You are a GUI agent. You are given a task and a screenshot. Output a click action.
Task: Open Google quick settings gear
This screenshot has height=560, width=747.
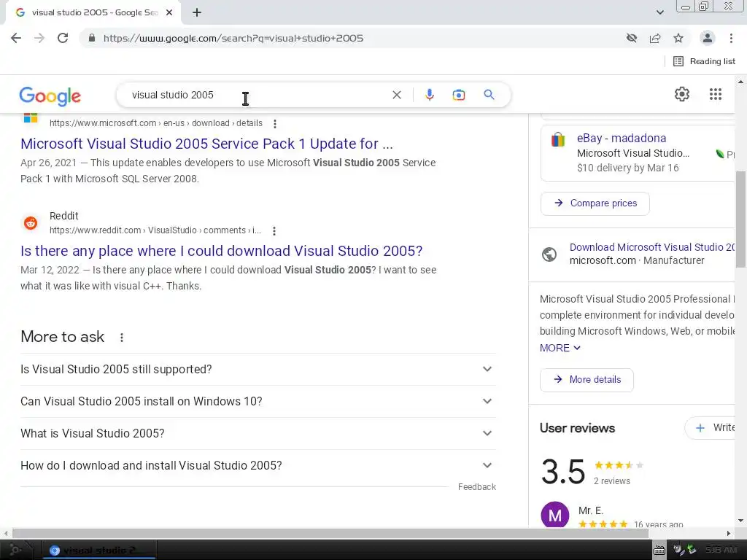pos(682,94)
